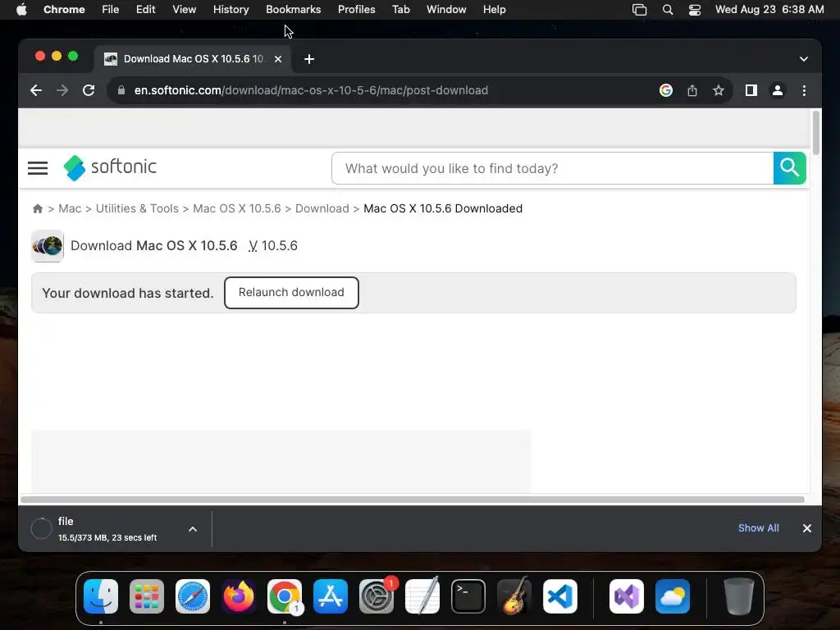Open the cloud weather app in Dock
The image size is (840, 630).
673,596
